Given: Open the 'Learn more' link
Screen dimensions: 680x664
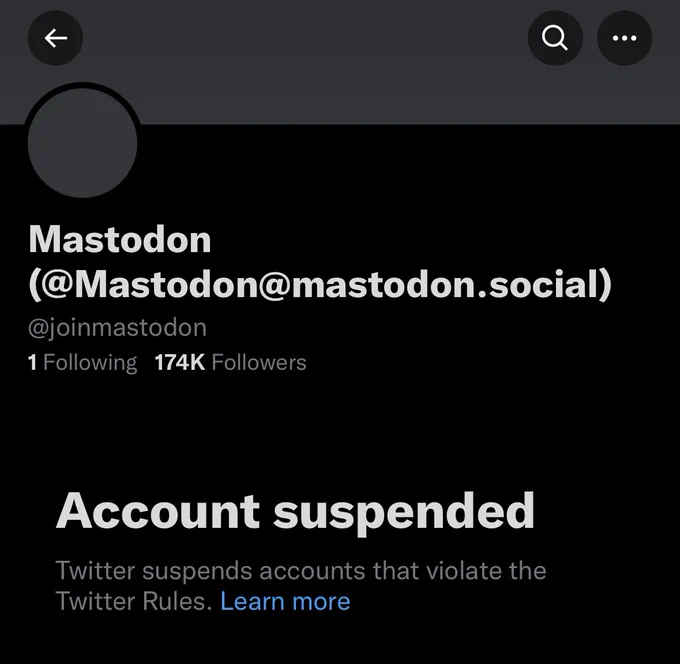Looking at the screenshot, I should (x=285, y=602).
